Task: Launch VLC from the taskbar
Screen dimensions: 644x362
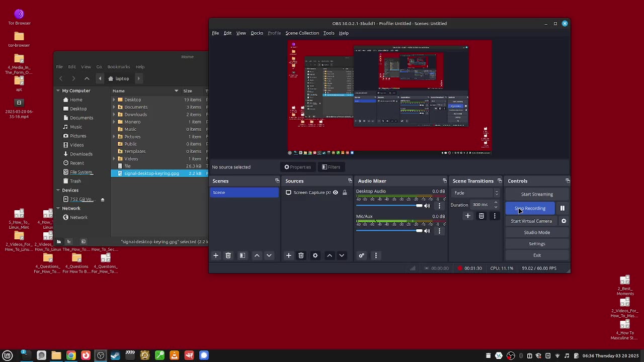Action: 174,355
